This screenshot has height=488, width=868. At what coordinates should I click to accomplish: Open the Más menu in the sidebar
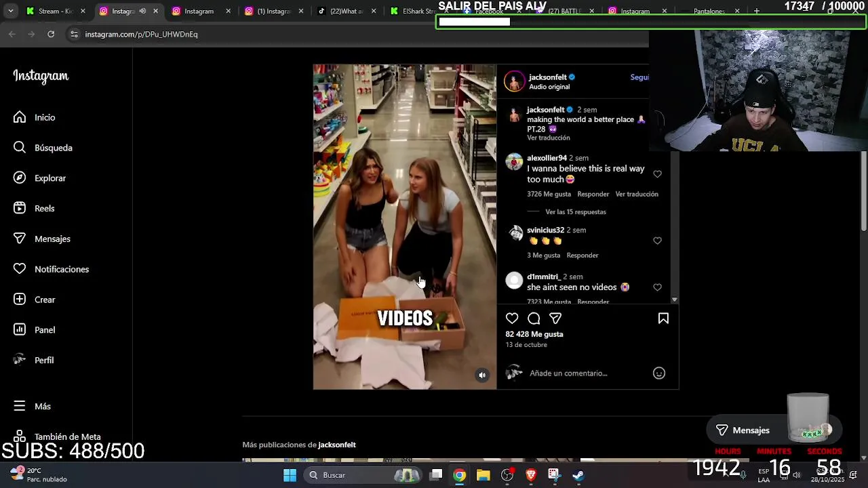pos(32,406)
